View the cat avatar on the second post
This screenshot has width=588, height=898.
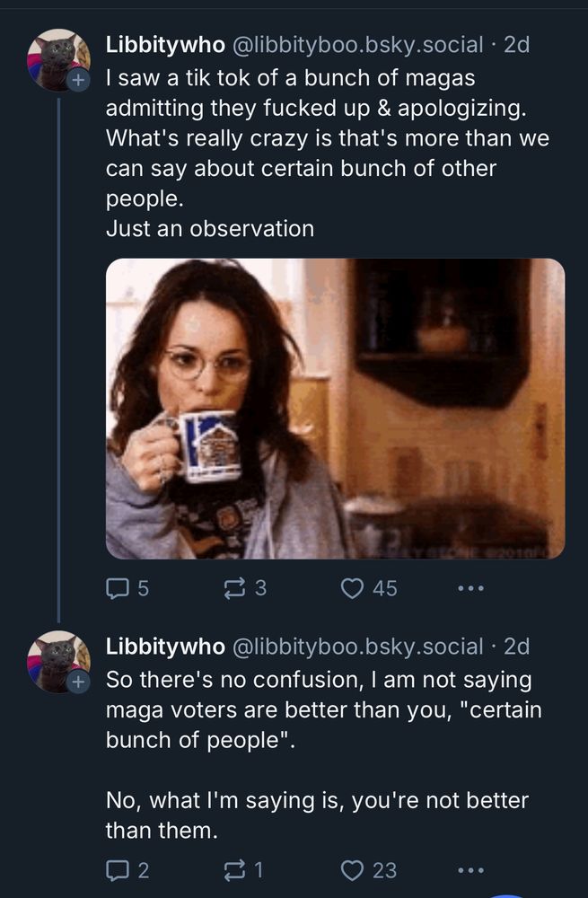pyautogui.click(x=57, y=660)
